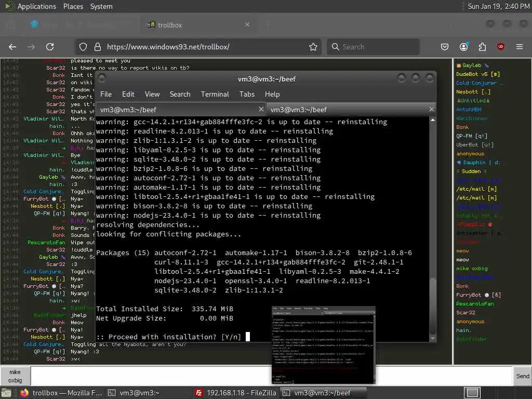Click DudeBot v5 in the user list
Viewport: 532px width, 399px height.
[x=477, y=74]
